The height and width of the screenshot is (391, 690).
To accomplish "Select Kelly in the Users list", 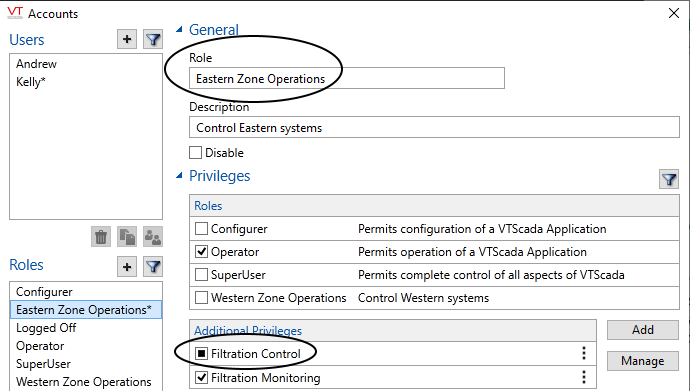I will 31,82.
